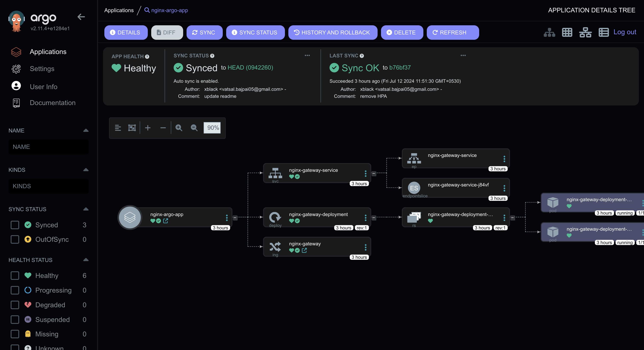Check the OutOfSync filter checkbox
The height and width of the screenshot is (350, 644).
(15, 239)
